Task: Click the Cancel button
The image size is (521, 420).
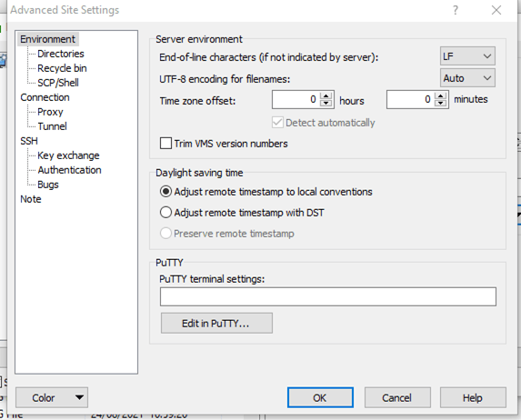Action: 397,397
